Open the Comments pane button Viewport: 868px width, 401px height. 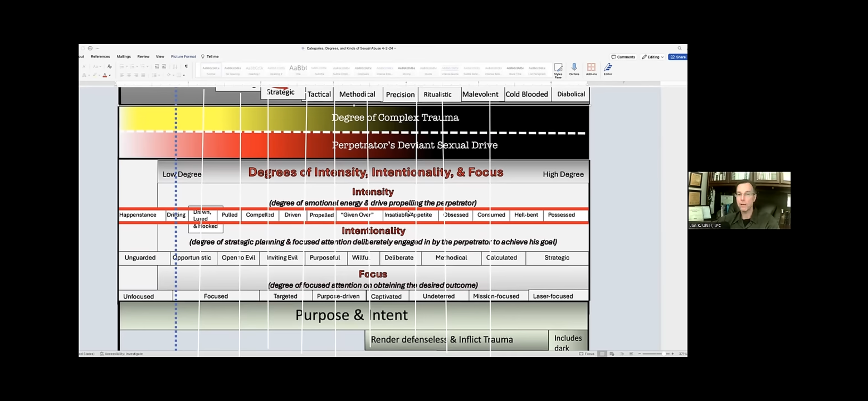click(x=623, y=57)
